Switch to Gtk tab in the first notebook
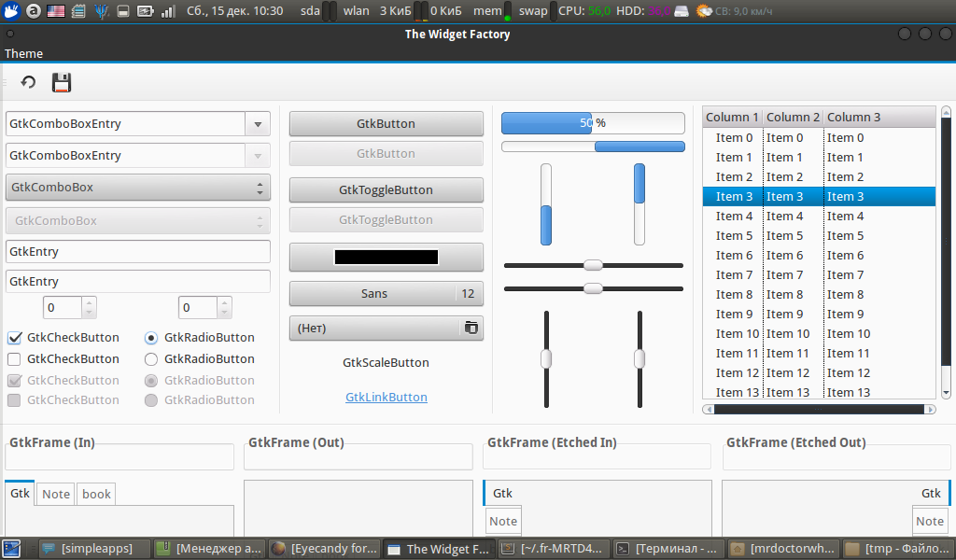This screenshot has height=560, width=956. pyautogui.click(x=20, y=493)
